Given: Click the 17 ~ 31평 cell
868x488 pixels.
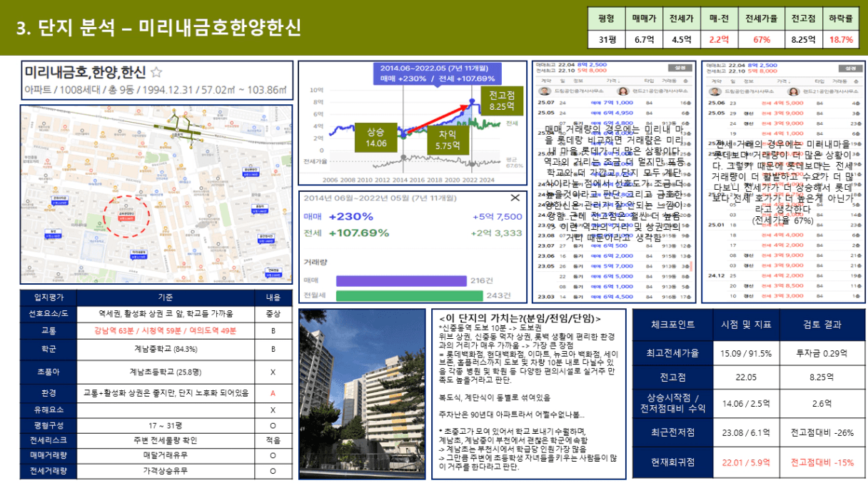Looking at the screenshot, I should [x=165, y=425].
